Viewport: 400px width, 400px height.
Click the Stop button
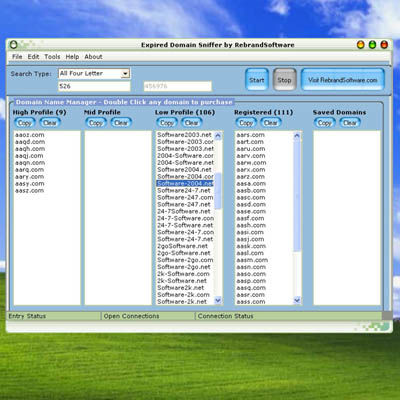[284, 80]
